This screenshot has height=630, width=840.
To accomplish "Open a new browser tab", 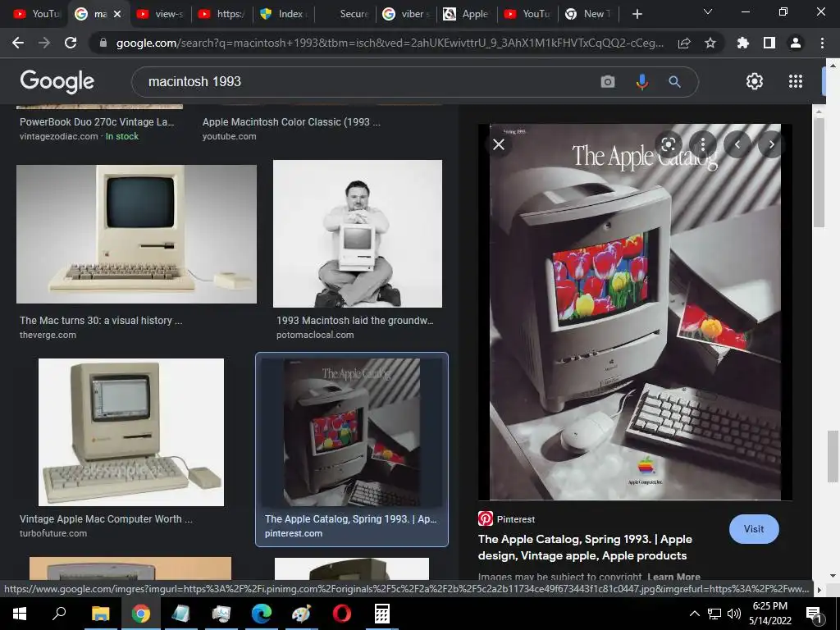I will (637, 14).
